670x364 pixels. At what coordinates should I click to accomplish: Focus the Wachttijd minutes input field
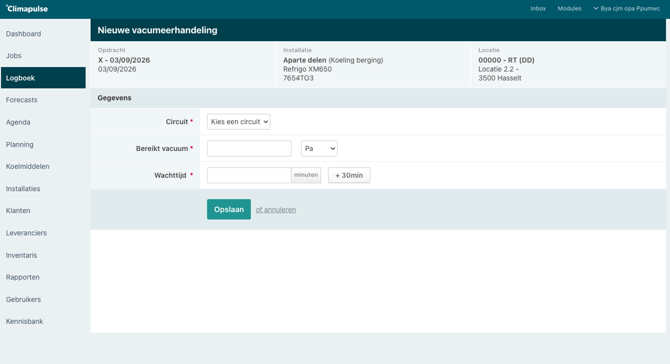tap(249, 175)
